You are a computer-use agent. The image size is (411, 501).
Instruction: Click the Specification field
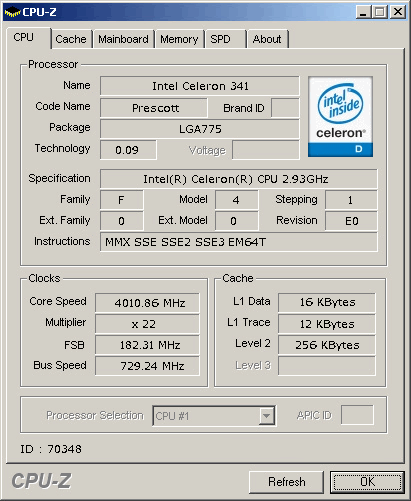[239, 179]
